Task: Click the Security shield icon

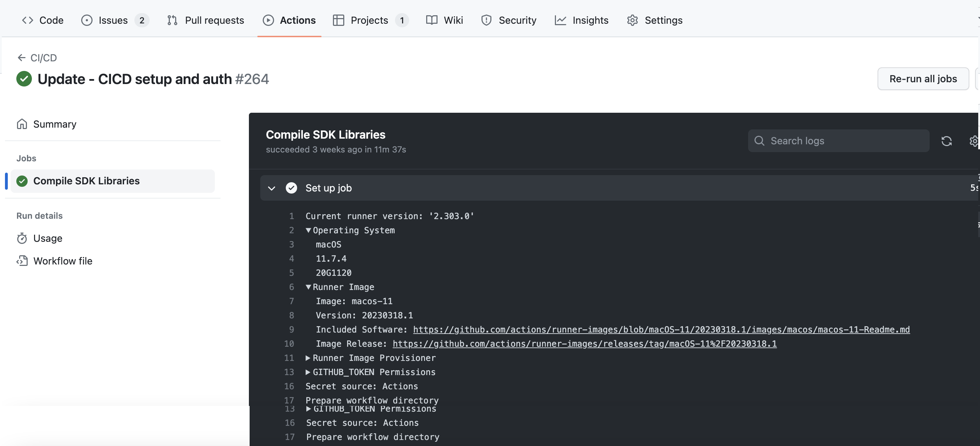Action: pos(486,20)
